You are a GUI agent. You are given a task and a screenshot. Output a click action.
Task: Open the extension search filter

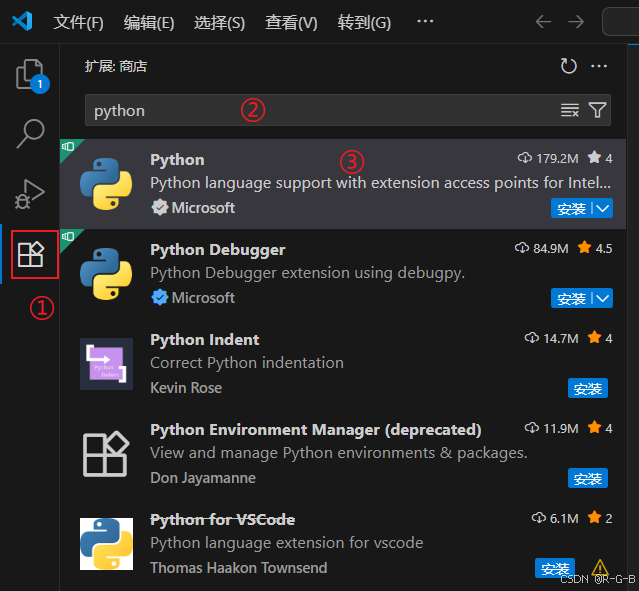coord(597,110)
